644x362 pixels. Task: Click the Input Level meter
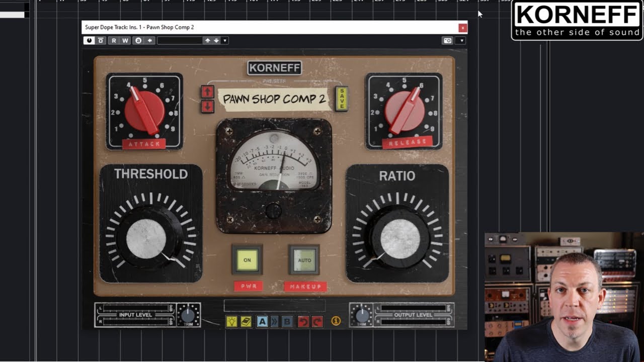(x=135, y=315)
